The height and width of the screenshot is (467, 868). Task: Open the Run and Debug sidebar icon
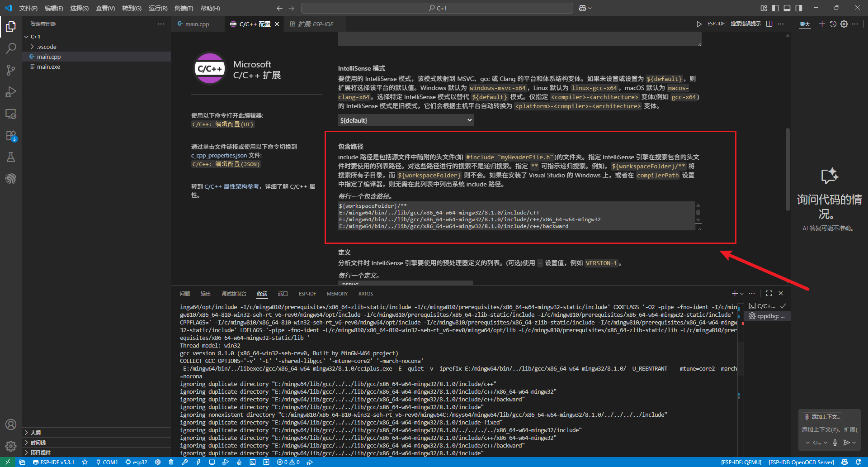[11, 92]
